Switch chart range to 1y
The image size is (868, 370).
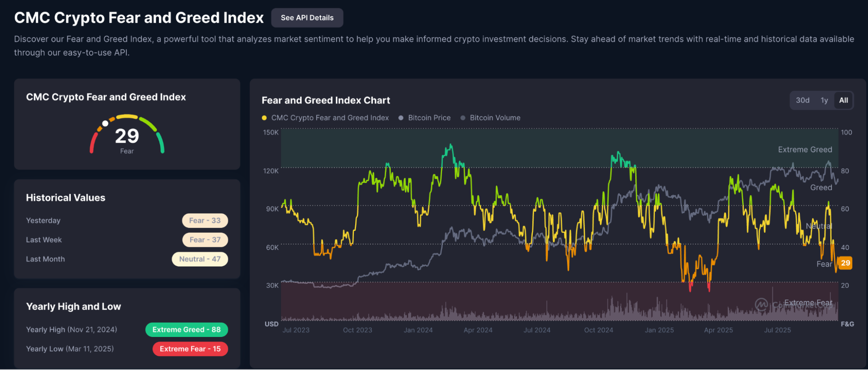pyautogui.click(x=824, y=100)
